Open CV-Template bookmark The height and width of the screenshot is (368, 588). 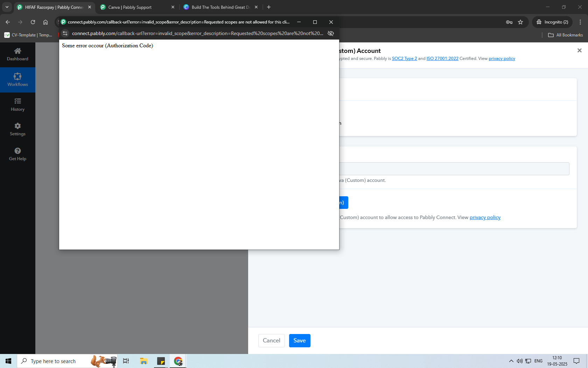[28, 35]
